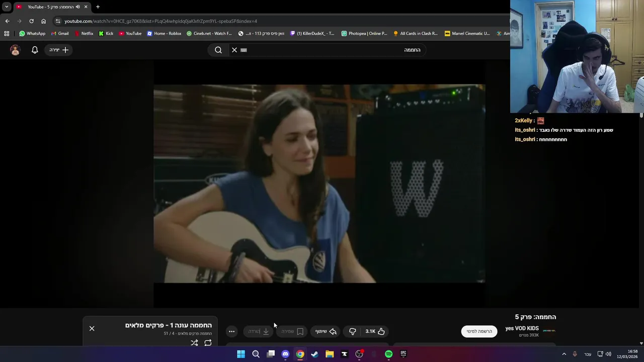Switch to Chrome on the taskbar
The image size is (644, 362).
[300, 354]
